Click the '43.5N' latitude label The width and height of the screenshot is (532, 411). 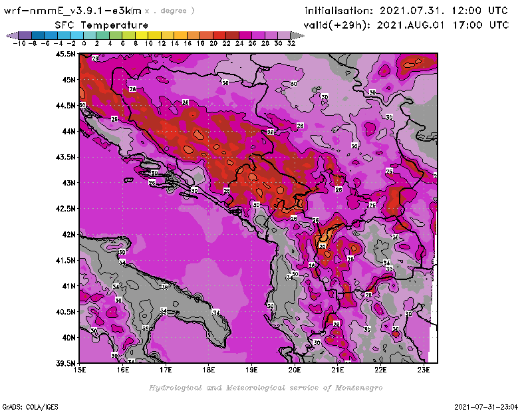coord(65,157)
